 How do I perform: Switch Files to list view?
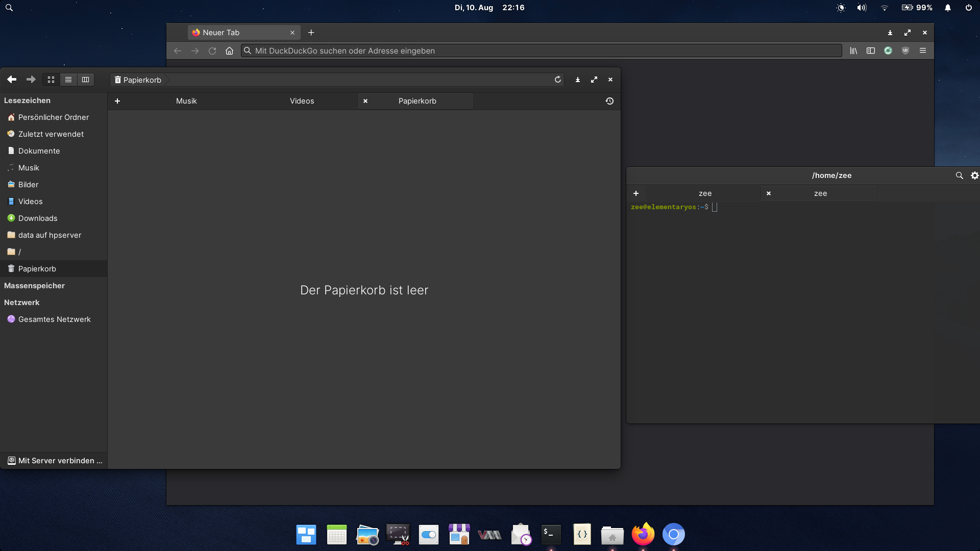(x=68, y=80)
